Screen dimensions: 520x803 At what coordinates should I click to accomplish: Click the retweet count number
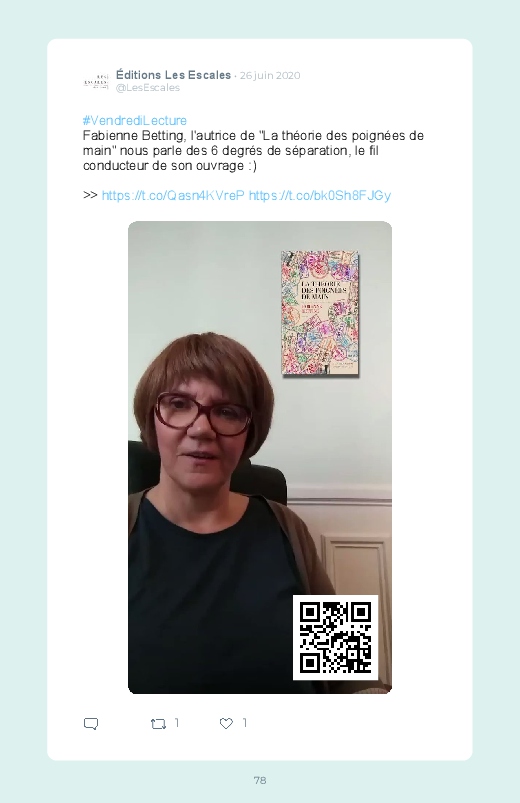click(x=177, y=723)
